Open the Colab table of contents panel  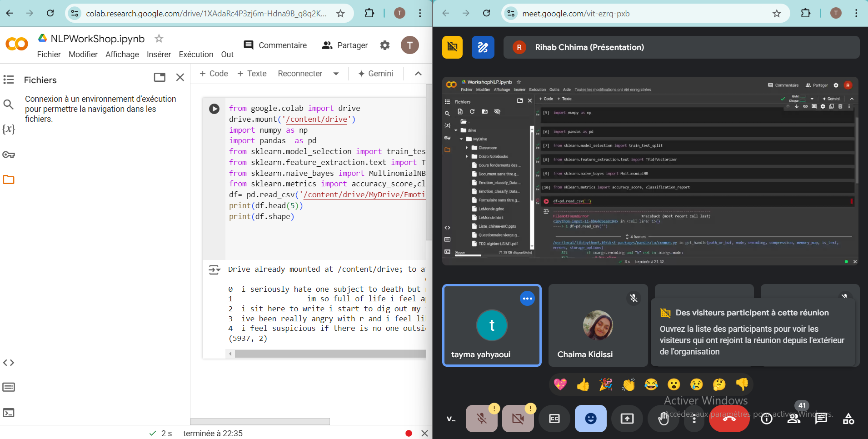(x=9, y=80)
